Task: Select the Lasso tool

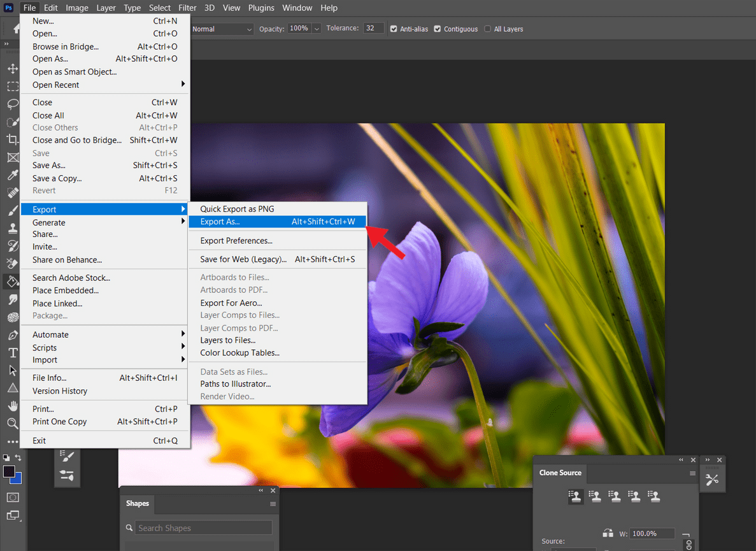Action: pos(13,104)
